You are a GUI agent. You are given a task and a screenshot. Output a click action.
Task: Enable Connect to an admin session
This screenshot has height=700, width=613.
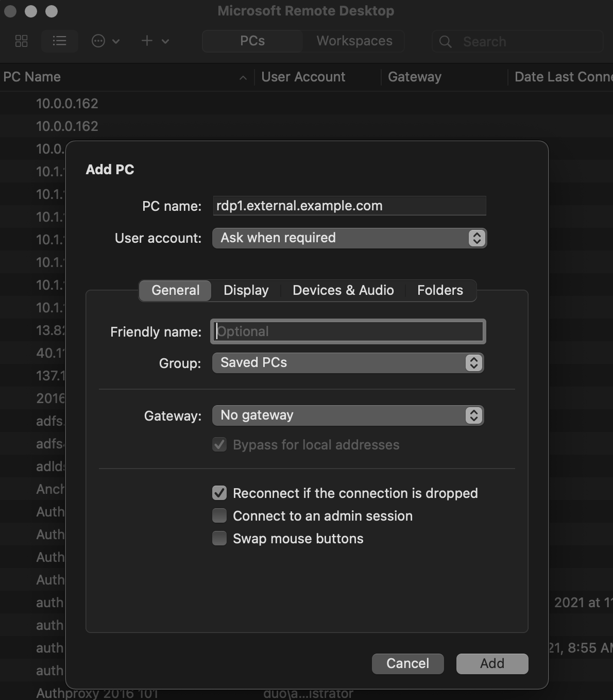pyautogui.click(x=219, y=515)
